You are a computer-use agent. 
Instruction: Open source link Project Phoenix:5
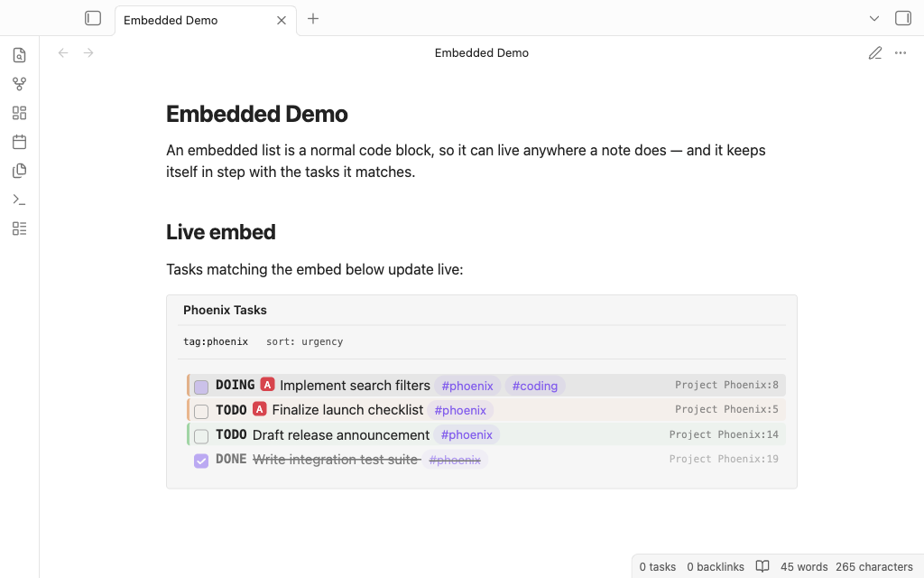[x=726, y=409]
